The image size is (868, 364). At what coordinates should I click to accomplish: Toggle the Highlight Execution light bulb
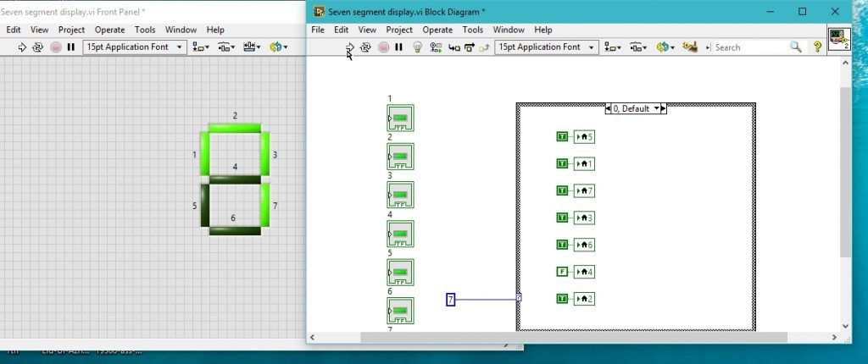click(416, 47)
